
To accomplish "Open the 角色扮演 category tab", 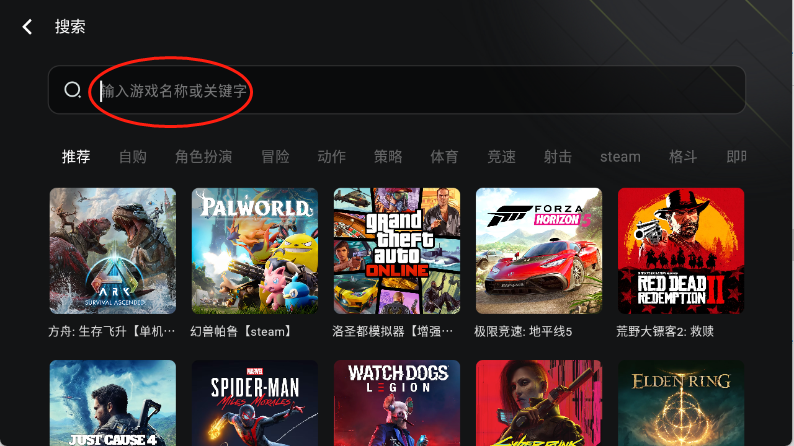I will [x=204, y=156].
